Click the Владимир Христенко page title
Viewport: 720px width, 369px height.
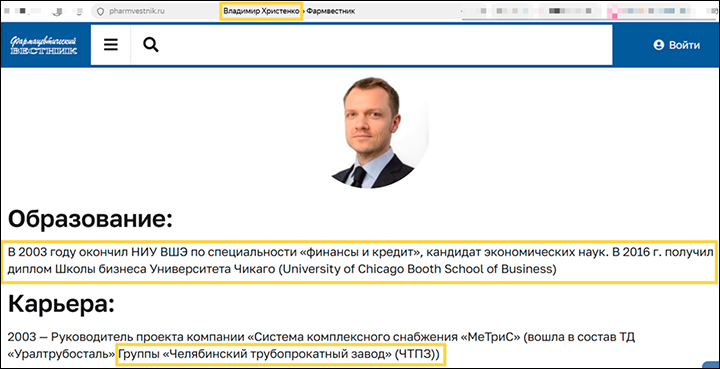click(x=262, y=11)
